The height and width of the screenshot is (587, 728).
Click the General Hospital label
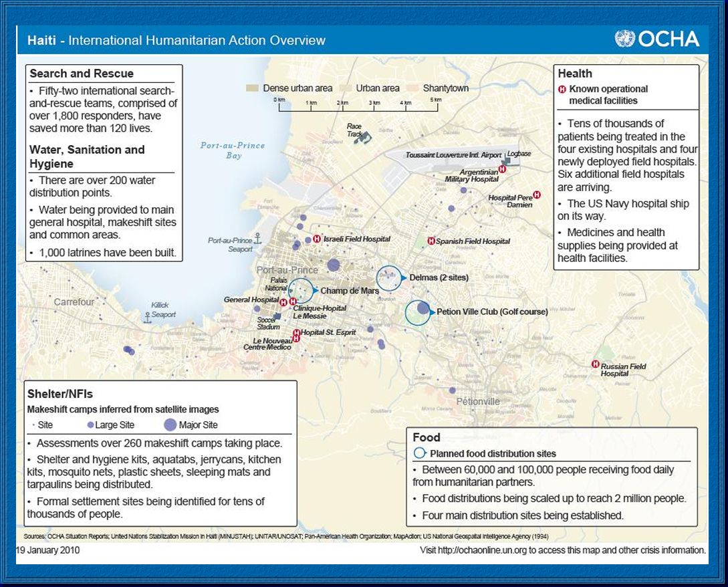(x=251, y=300)
